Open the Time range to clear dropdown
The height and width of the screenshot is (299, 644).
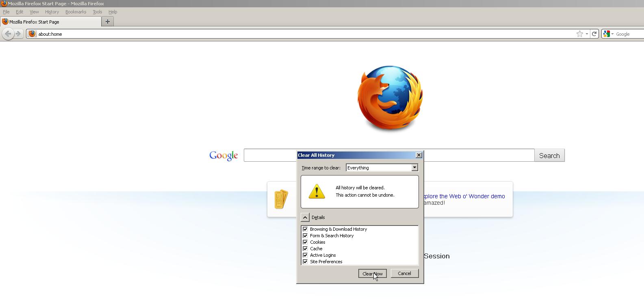(382, 167)
